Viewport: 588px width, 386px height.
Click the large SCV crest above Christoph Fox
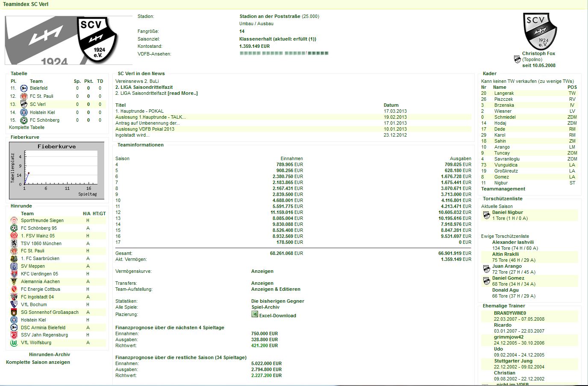(540, 32)
